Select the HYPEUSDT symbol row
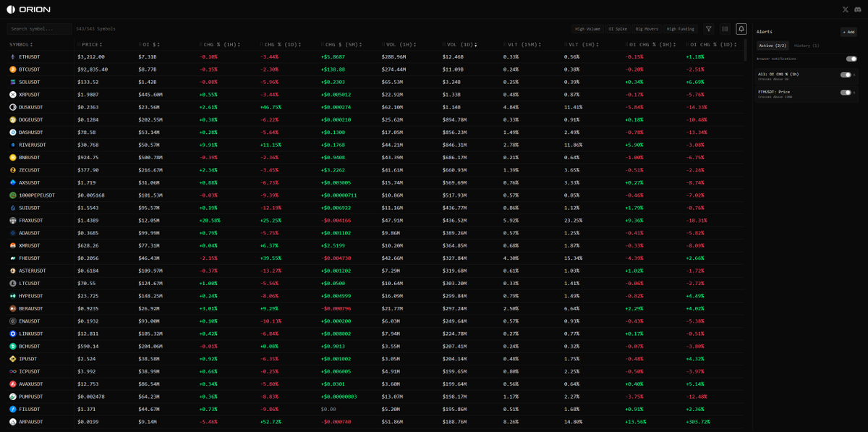 click(x=376, y=296)
